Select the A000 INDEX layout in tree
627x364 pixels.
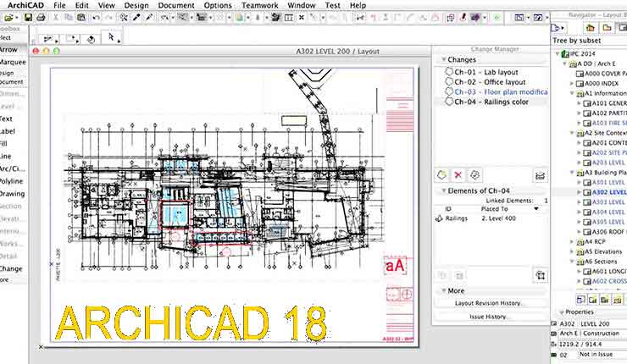[x=597, y=83]
